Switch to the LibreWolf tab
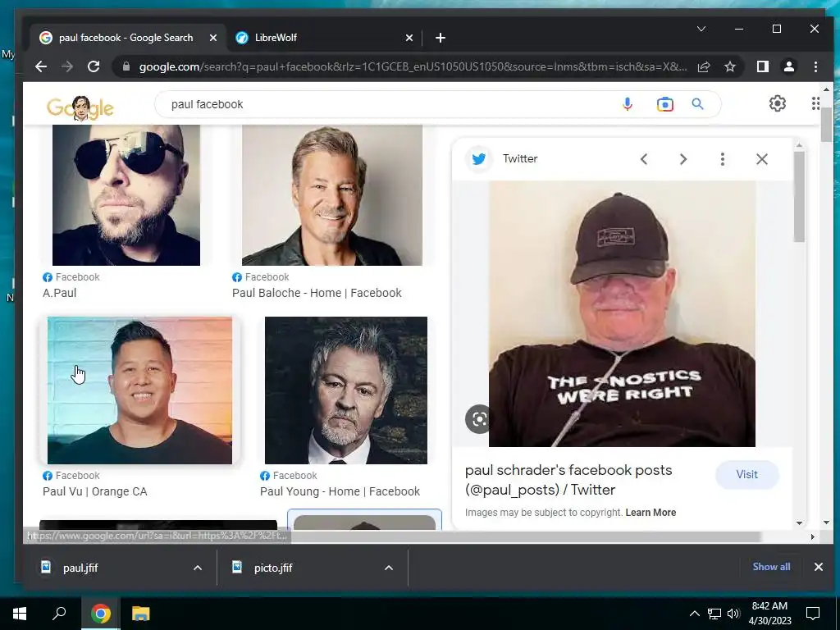 click(x=323, y=38)
